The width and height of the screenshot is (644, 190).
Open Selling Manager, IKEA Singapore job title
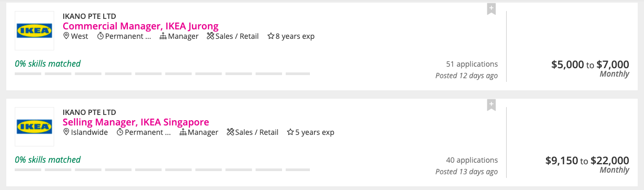pos(136,122)
